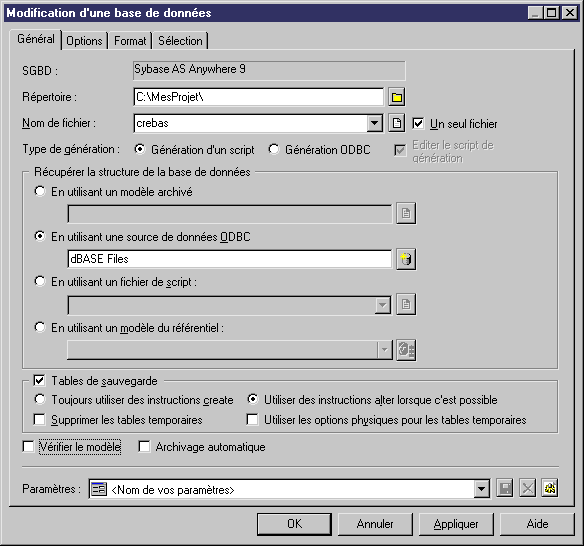Click the folder browse icon beside Répertoire

397,97
